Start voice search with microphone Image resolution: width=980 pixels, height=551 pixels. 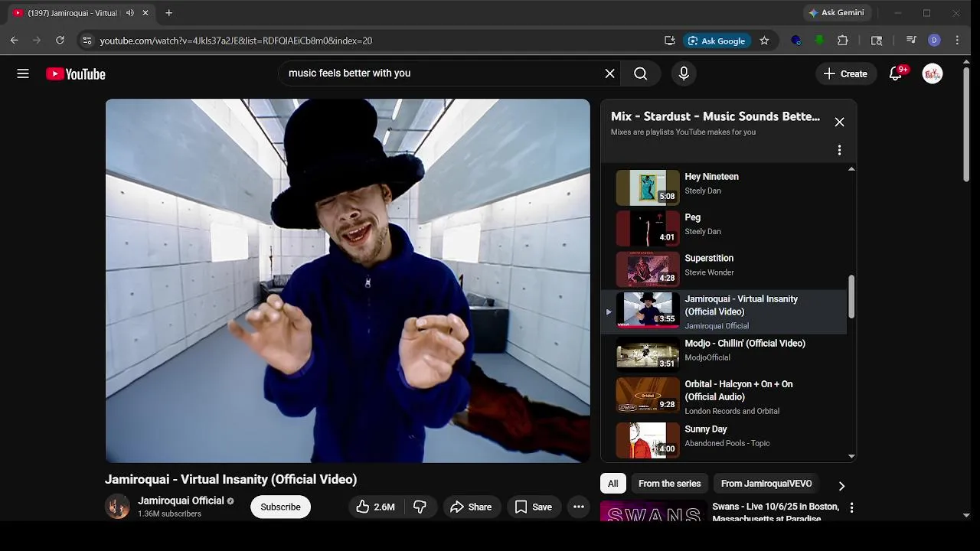pyautogui.click(x=684, y=73)
